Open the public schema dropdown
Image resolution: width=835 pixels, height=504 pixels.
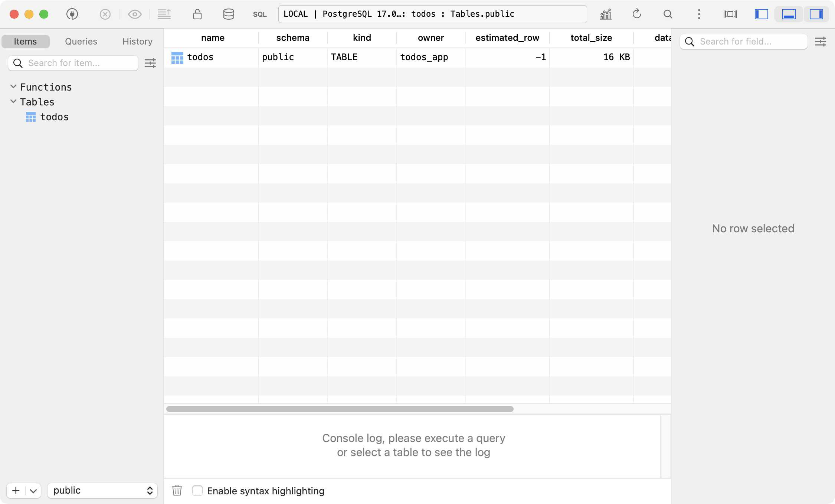pos(102,490)
